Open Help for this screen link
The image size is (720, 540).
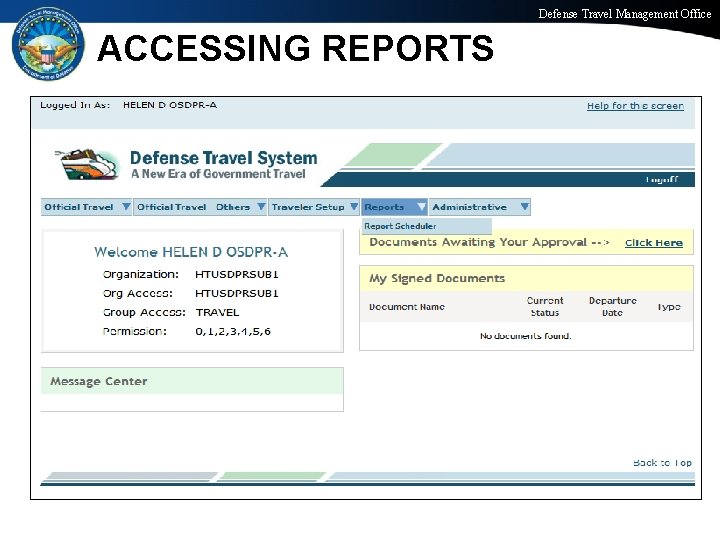coord(635,106)
